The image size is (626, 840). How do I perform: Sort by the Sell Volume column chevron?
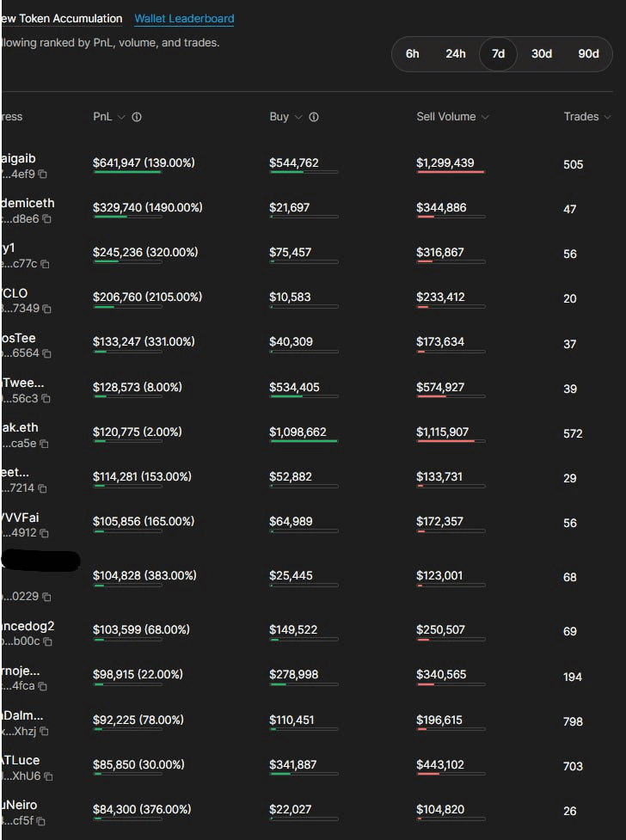click(x=485, y=117)
